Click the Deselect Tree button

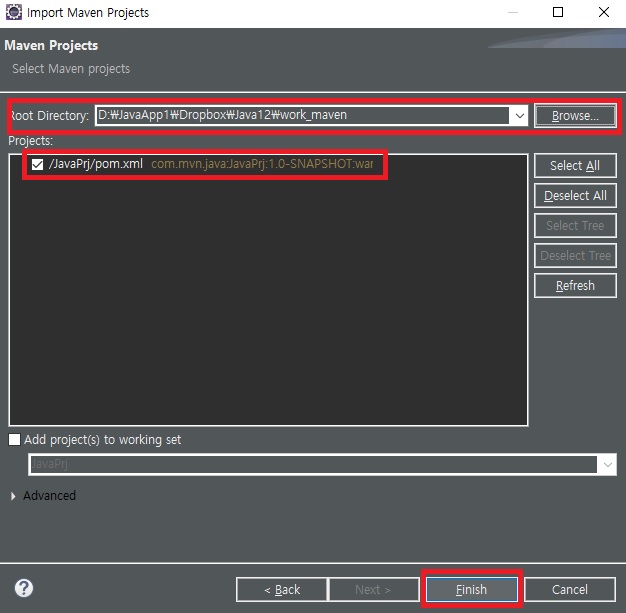tap(575, 256)
